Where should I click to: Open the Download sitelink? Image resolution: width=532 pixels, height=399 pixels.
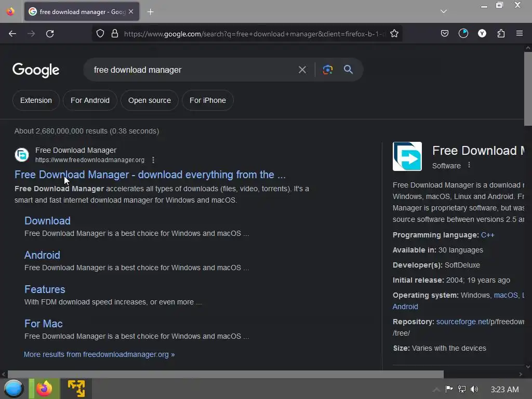47,221
